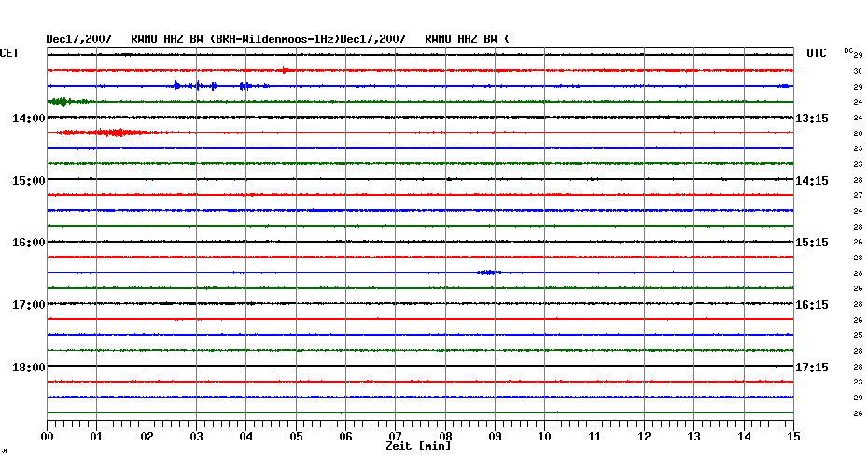Click the small red spike before minute 05
The width and height of the screenshot is (868, 461).
285,70
